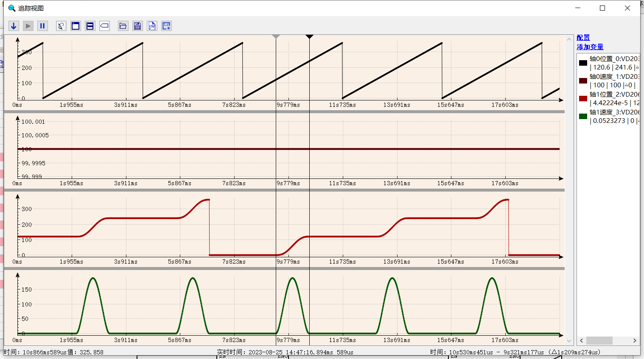Select the single window view icon
Viewport: 644px width, 359px height.
pyautogui.click(x=76, y=26)
